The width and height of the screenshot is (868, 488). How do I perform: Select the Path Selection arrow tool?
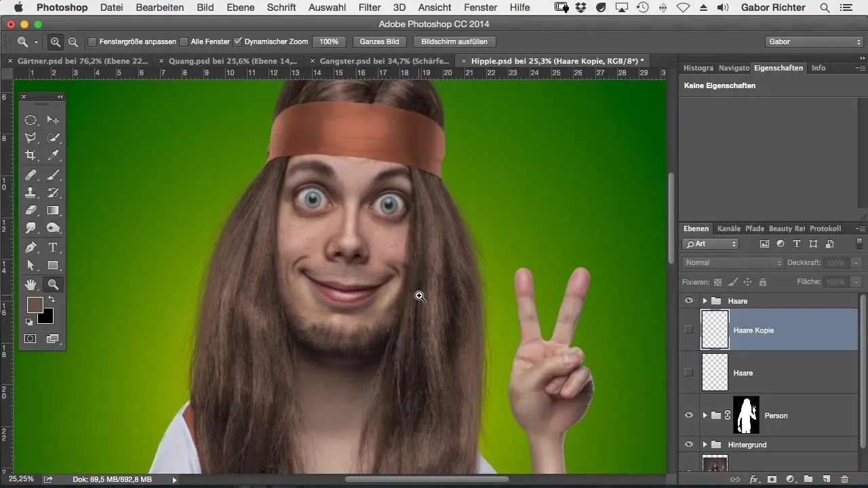pos(31,266)
